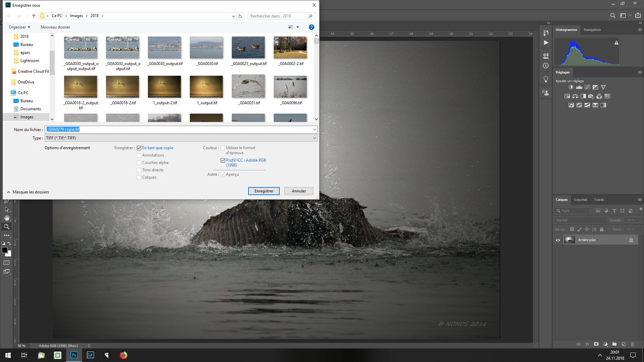Click the foreground color swatch
The height and width of the screenshot is (362, 644).
pyautogui.click(x=5, y=250)
